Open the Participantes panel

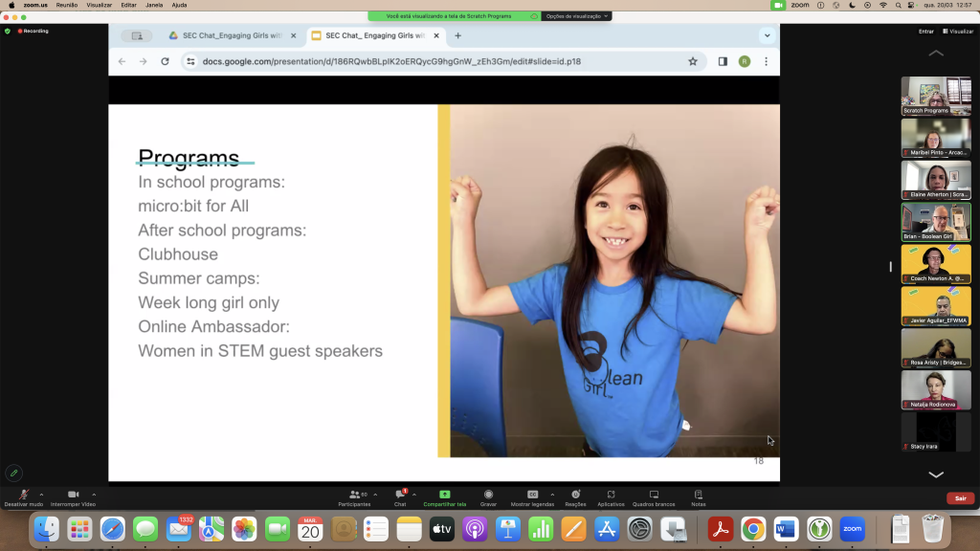(x=353, y=497)
